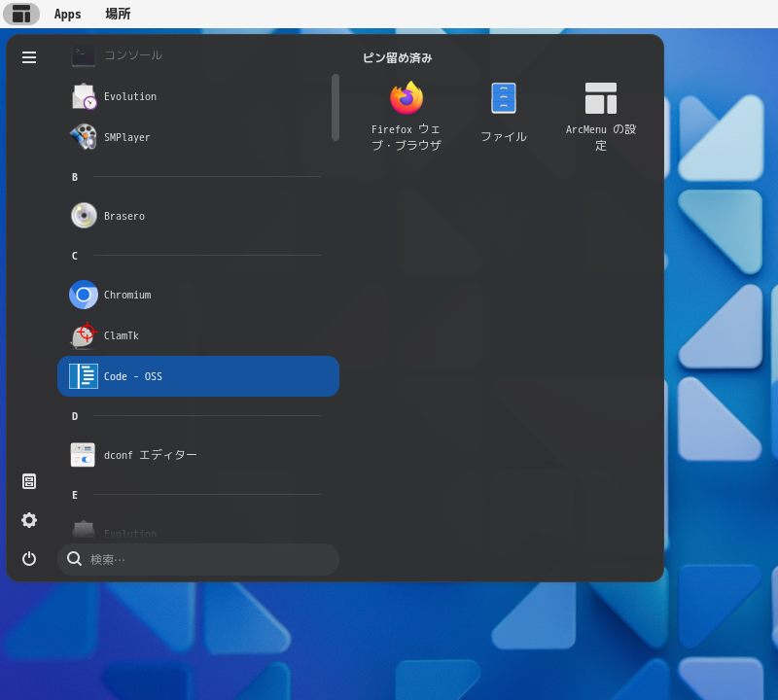The image size is (778, 700).
Task: Click the app list scrollbar
Action: coord(336,107)
